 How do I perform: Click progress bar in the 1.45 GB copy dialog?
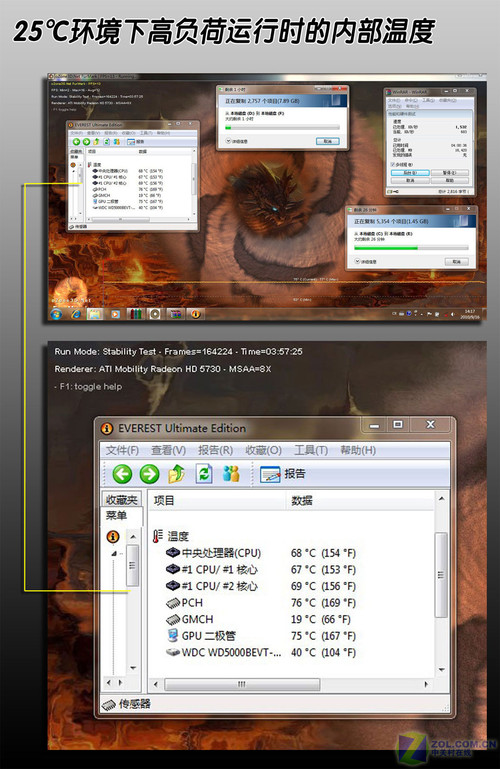411,248
